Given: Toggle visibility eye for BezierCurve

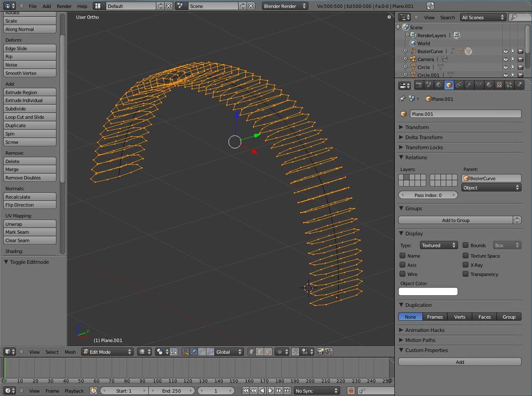Looking at the screenshot, I should pyautogui.click(x=506, y=51).
